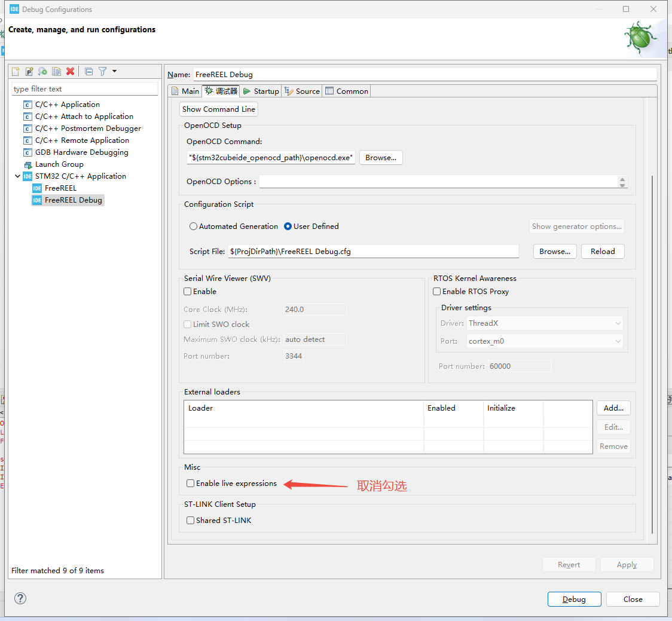The width and height of the screenshot is (672, 621).
Task: Switch to the Startup tab
Action: tap(261, 91)
